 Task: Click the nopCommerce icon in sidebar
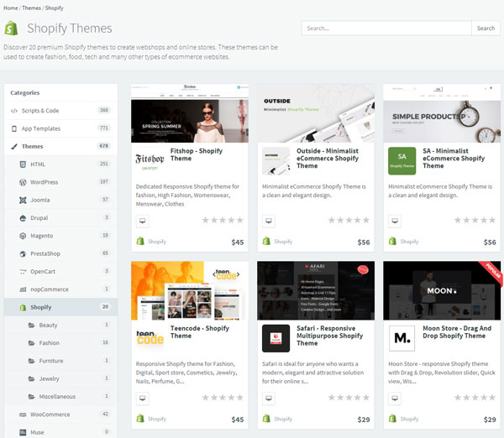pos(23,289)
